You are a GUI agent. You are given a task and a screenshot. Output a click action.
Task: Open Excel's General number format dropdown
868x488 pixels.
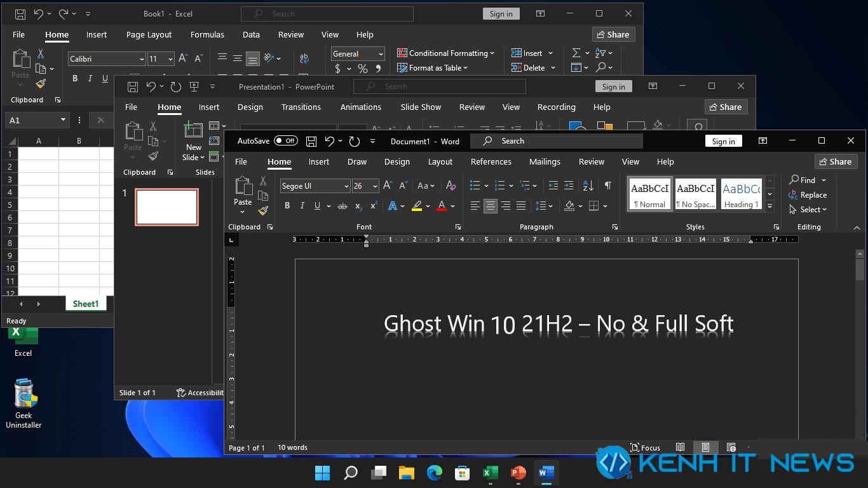[381, 54]
